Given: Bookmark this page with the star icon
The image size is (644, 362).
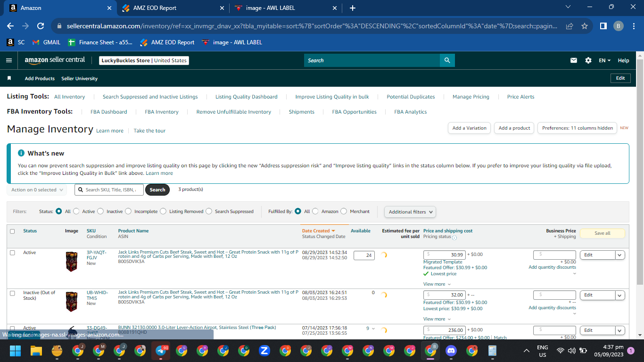Looking at the screenshot, I should pyautogui.click(x=585, y=26).
